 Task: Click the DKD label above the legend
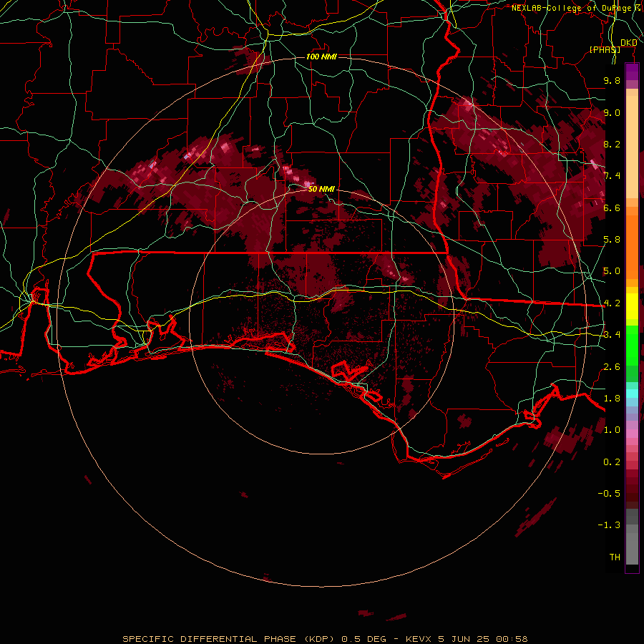[x=629, y=43]
